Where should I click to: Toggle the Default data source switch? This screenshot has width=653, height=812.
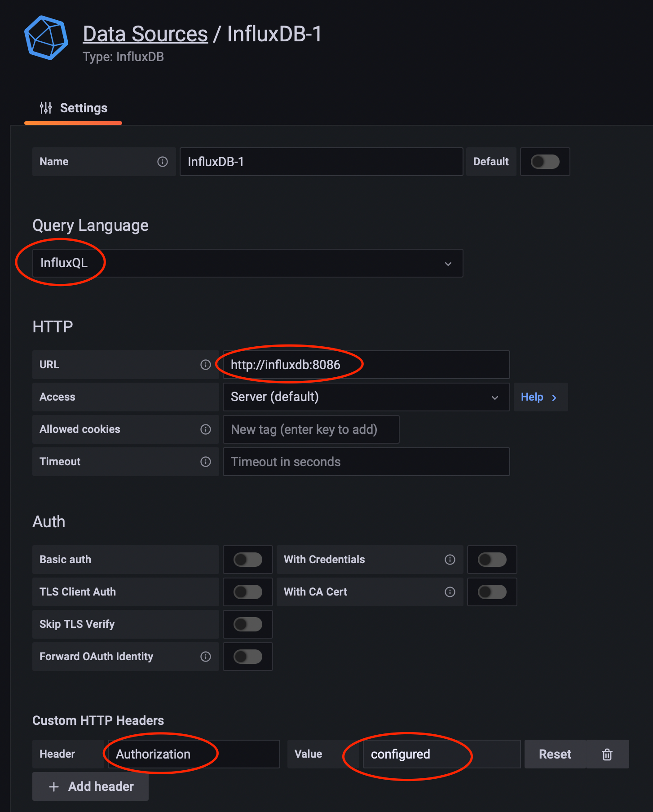tap(545, 162)
